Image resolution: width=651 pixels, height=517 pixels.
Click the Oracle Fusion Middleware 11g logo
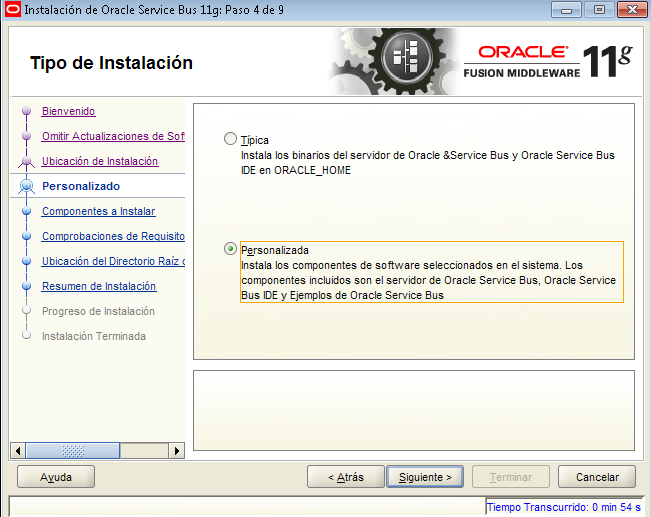click(x=548, y=61)
